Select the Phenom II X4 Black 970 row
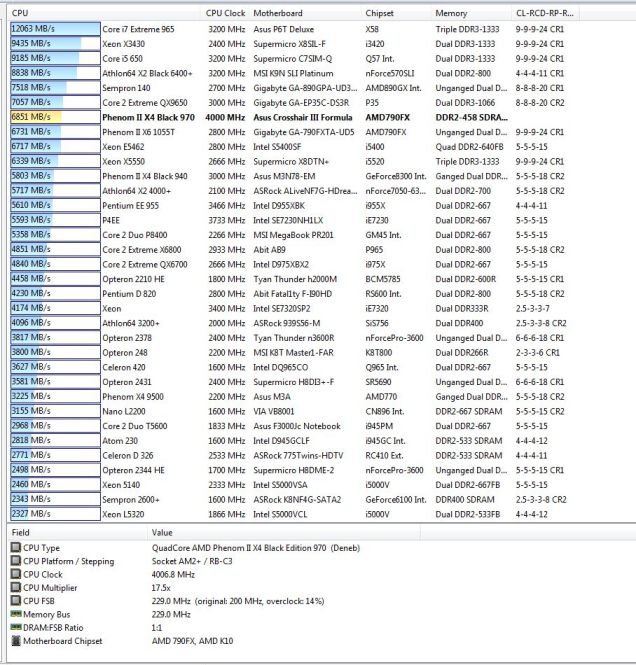Image resolution: width=636 pixels, height=665 pixels. pos(295,117)
